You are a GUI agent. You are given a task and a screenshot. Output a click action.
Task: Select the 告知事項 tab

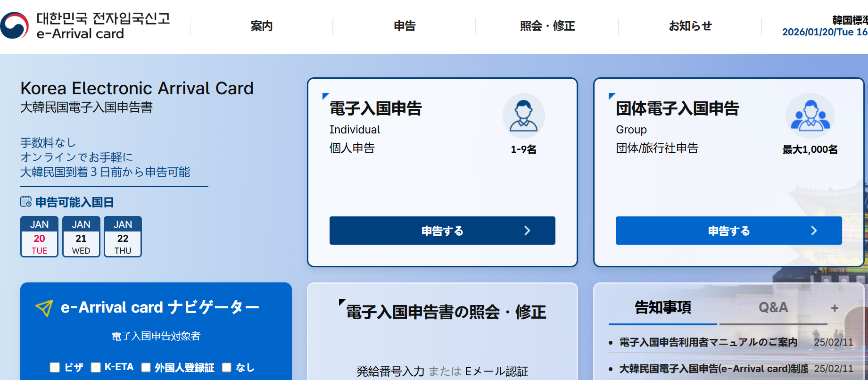pos(662,308)
